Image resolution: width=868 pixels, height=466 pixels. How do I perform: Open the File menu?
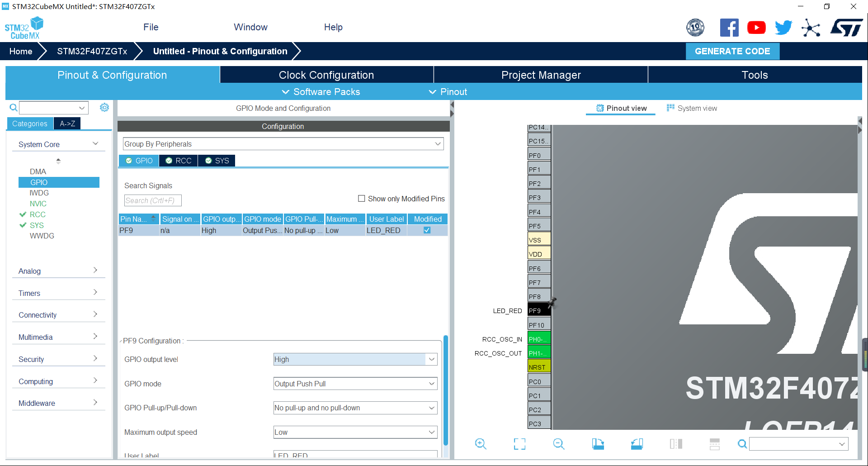pyautogui.click(x=151, y=27)
